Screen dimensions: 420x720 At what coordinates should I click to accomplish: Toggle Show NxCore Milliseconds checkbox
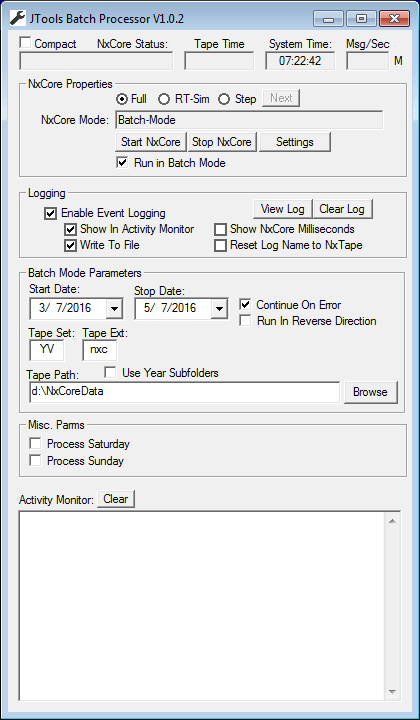(x=220, y=229)
